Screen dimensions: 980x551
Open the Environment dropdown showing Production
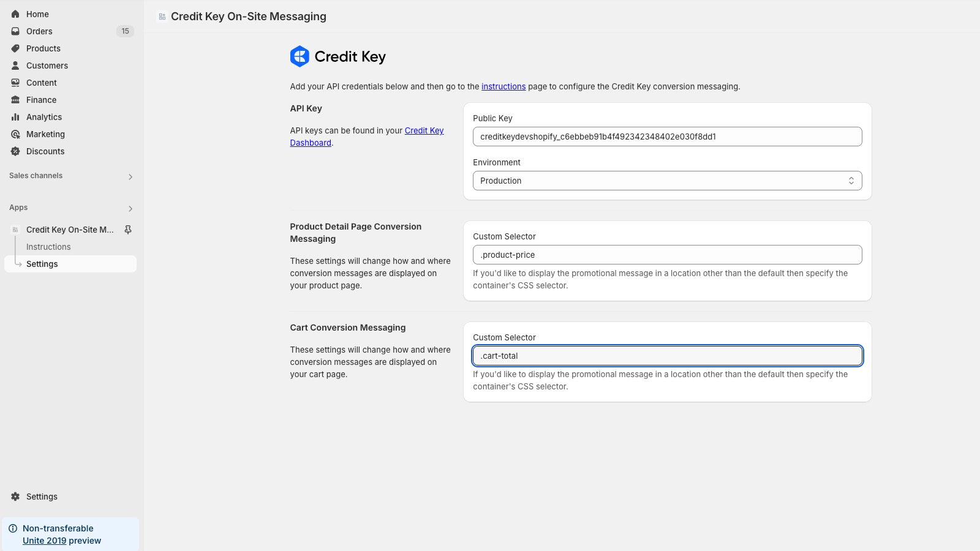[x=667, y=181]
